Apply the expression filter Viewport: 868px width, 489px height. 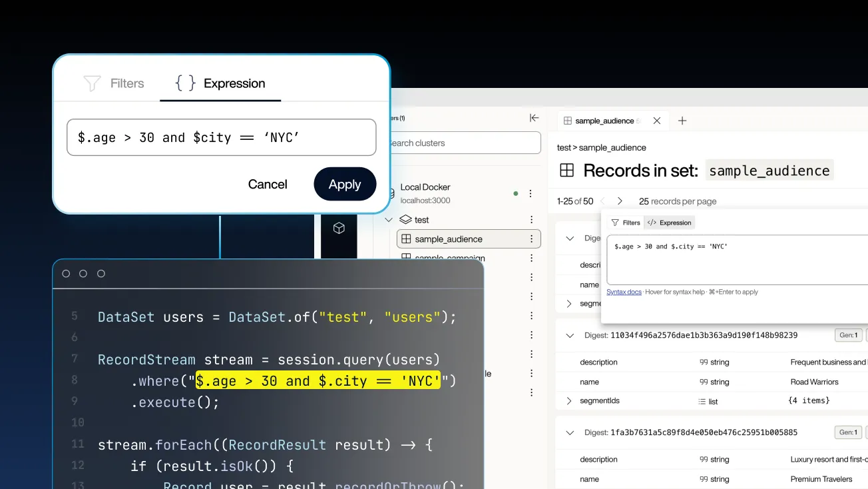coord(345,184)
